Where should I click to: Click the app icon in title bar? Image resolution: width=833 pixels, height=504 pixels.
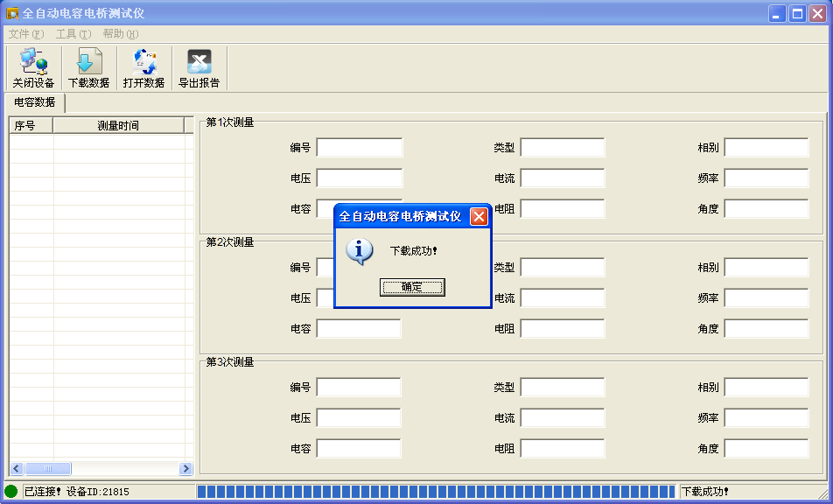coord(11,13)
